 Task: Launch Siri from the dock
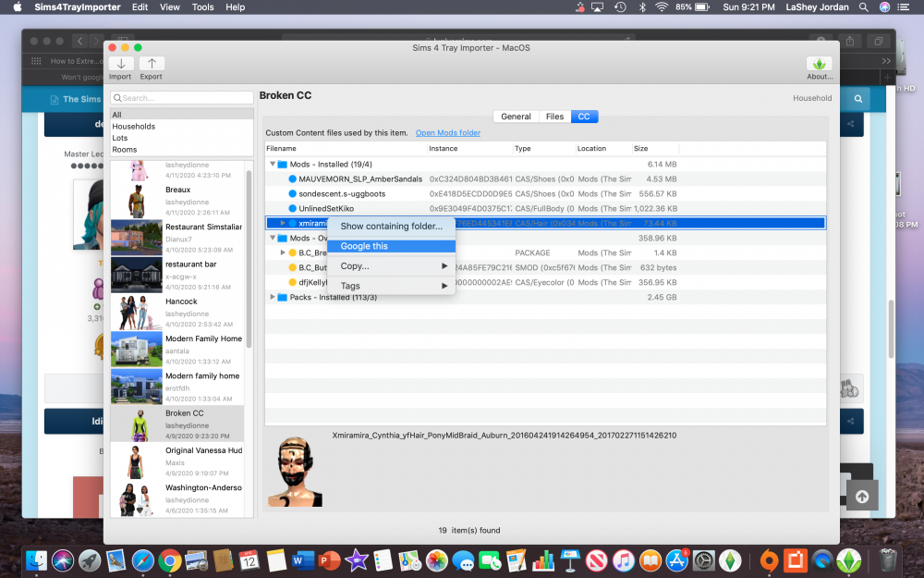pos(63,560)
